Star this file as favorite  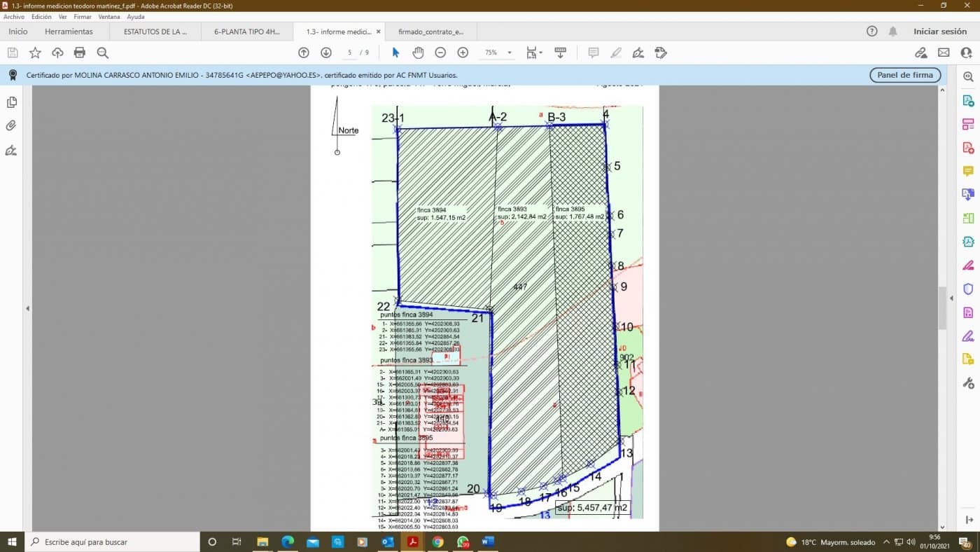pyautogui.click(x=35, y=53)
